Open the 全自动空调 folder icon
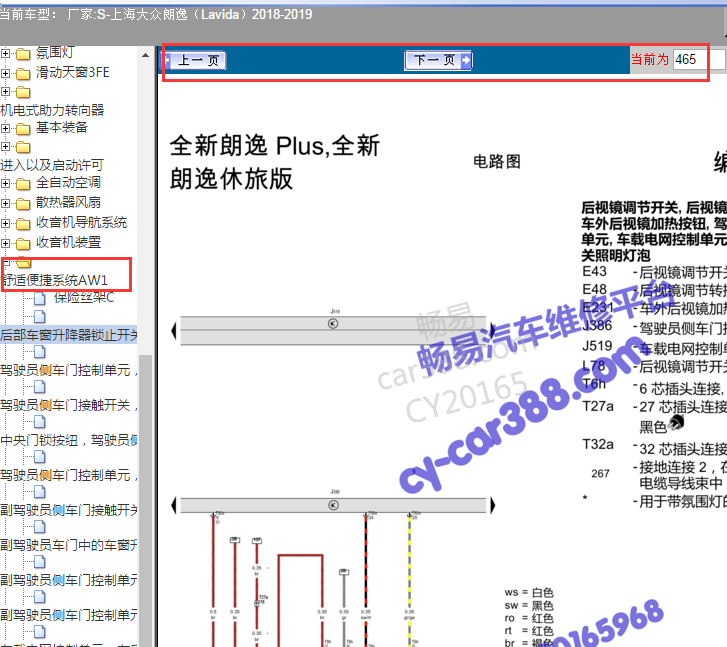The image size is (727, 647). pos(23,184)
